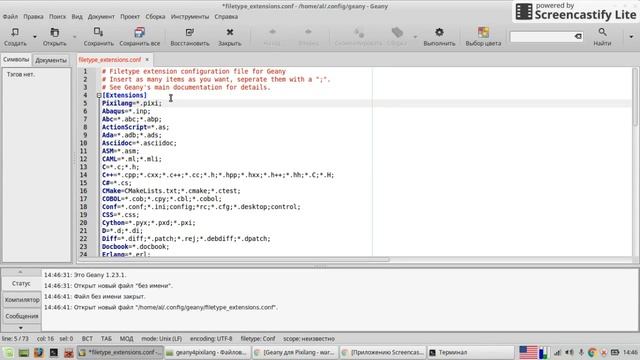Open the dropdown arrow next to Создать
This screenshot has width=640, height=360.
[x=35, y=37]
